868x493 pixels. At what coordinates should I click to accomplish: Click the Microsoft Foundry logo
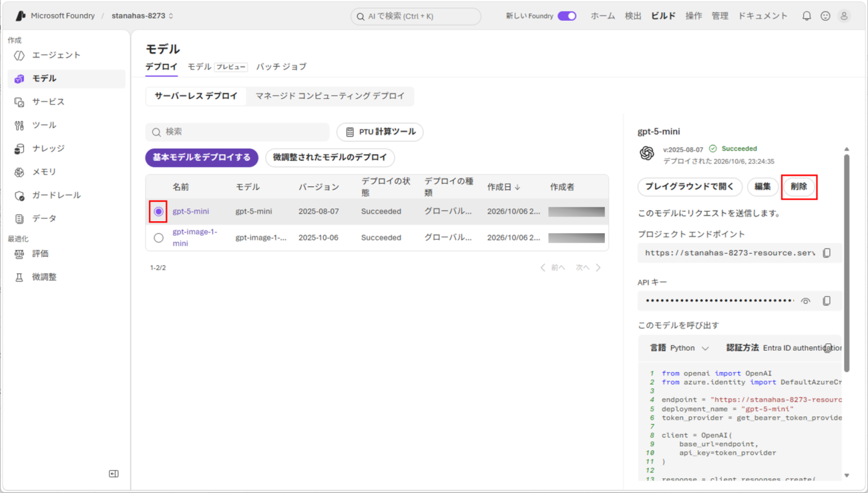click(20, 16)
